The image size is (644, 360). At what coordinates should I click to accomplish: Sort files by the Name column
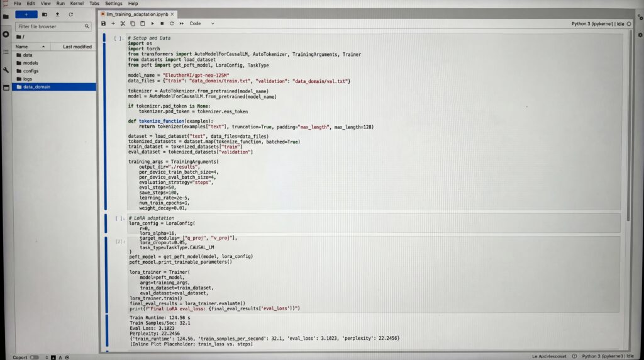(x=30, y=47)
